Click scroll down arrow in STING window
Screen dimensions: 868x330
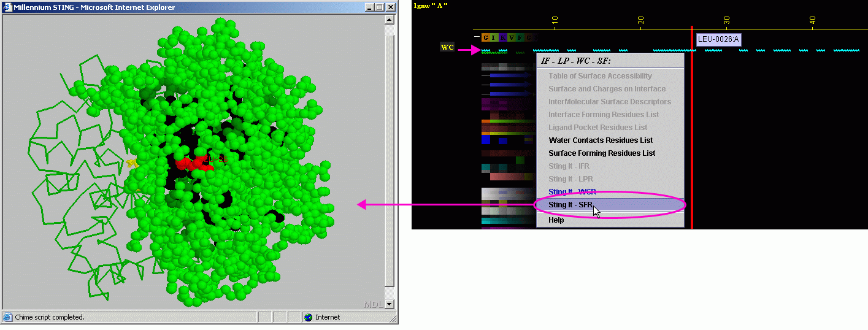coord(389,304)
